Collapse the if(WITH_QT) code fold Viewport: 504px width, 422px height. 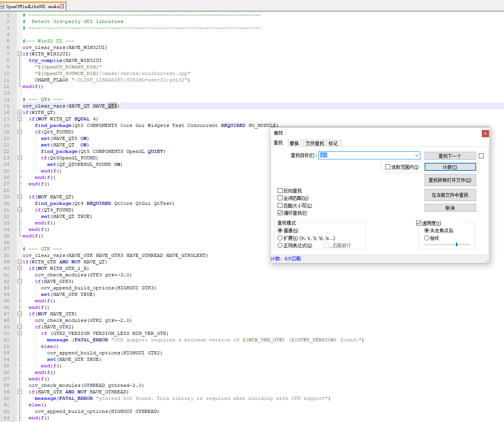19,112
